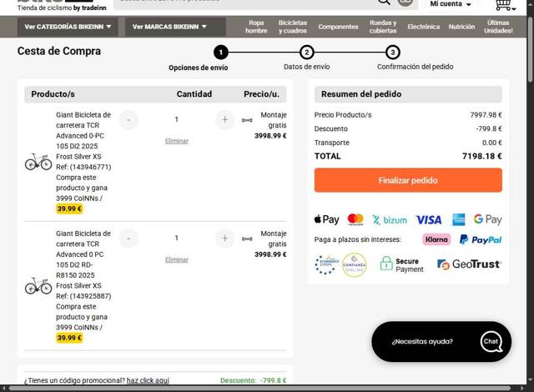Click haz click aquí promo code link

pyautogui.click(x=148, y=380)
